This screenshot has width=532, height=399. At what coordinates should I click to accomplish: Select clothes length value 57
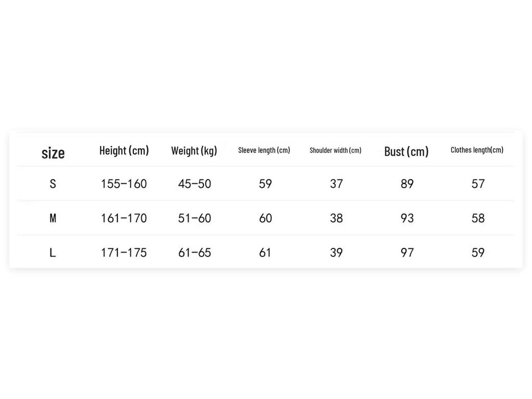[x=478, y=183]
